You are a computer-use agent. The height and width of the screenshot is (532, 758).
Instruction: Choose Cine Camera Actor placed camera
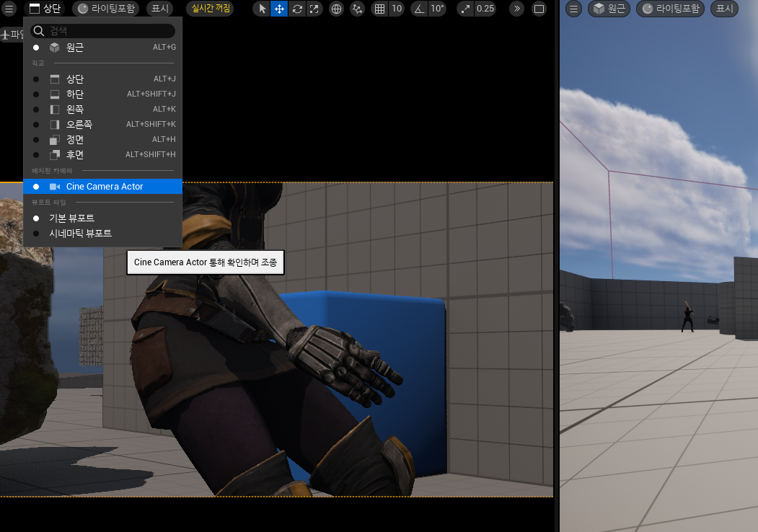point(103,187)
